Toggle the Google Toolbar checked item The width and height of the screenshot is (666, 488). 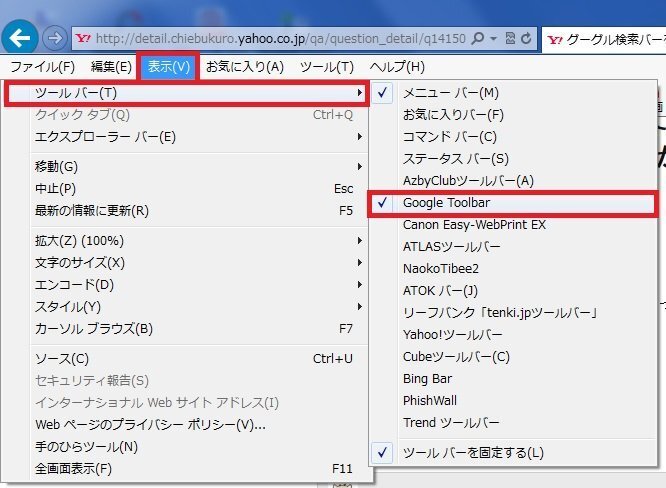513,203
